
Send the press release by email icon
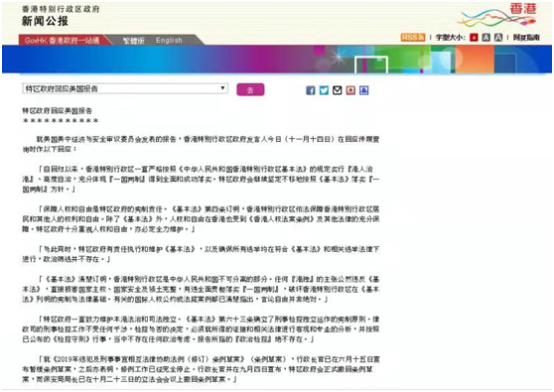[x=337, y=90]
